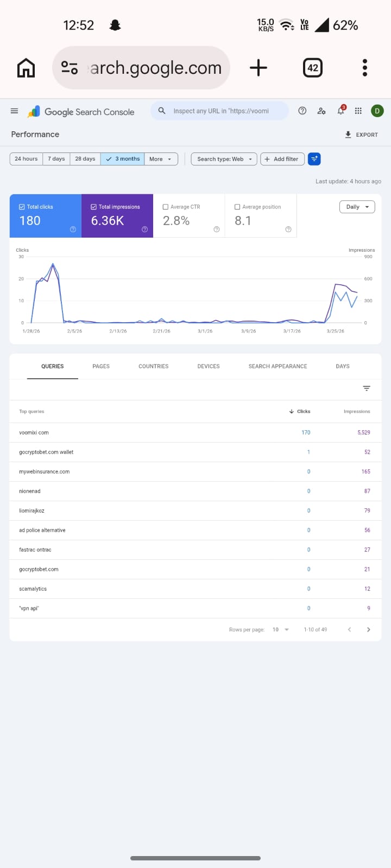Image resolution: width=391 pixels, height=868 pixels.
Task: Go to next page of query results
Action: (369, 630)
